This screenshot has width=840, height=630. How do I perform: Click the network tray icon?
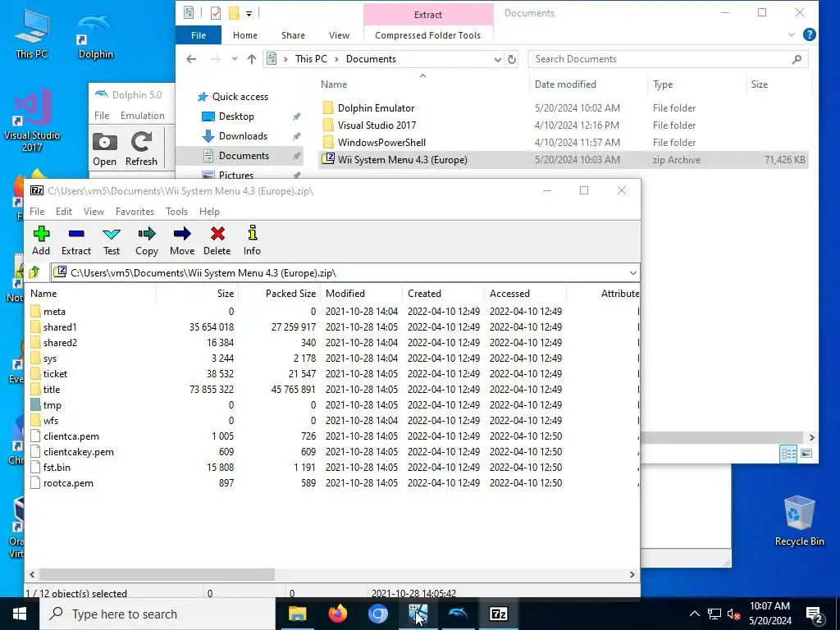[x=714, y=614]
